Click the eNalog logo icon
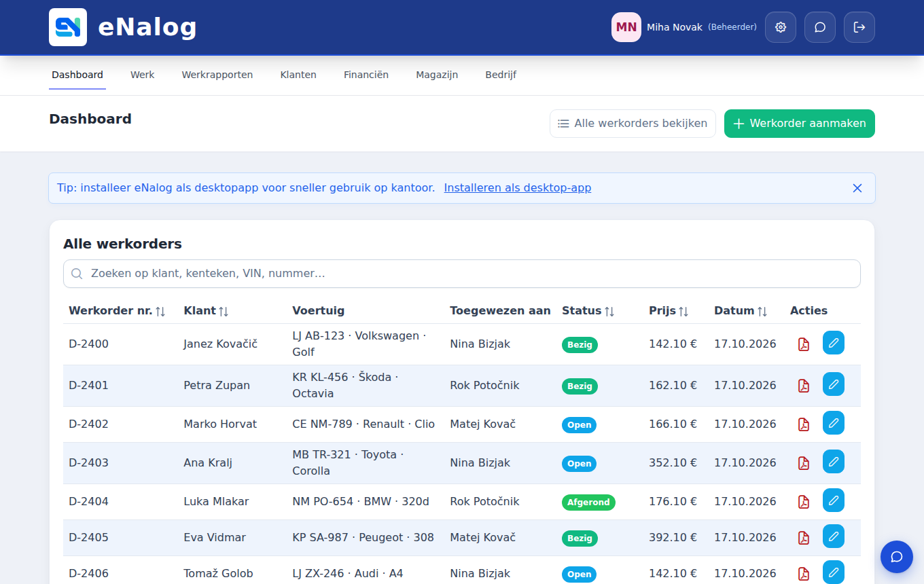Image resolution: width=924 pixels, height=584 pixels. [x=68, y=27]
